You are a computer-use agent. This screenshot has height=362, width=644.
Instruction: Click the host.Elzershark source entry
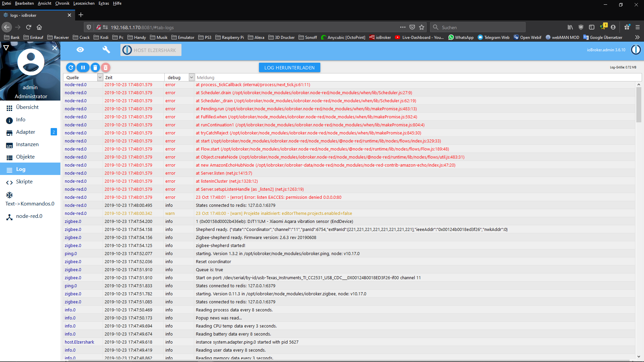(x=79, y=342)
